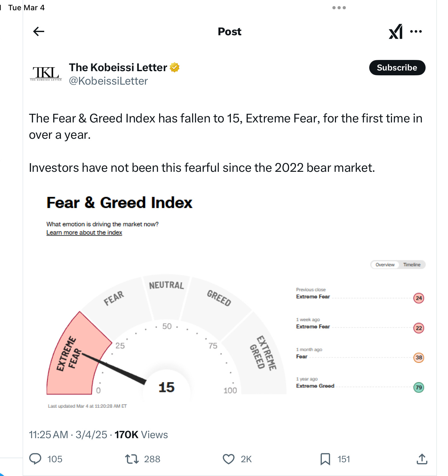Subscribe to The Kobeissi Letter
This screenshot has height=476, width=448.
tap(397, 68)
